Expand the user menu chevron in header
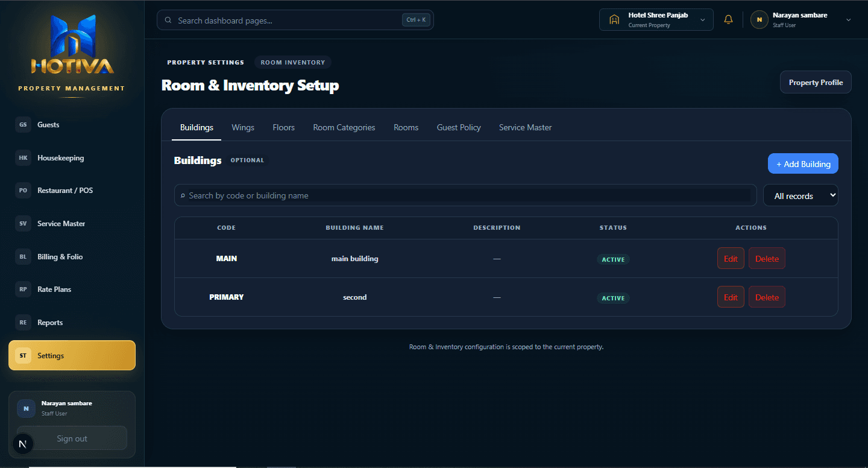The image size is (868, 468). click(849, 20)
